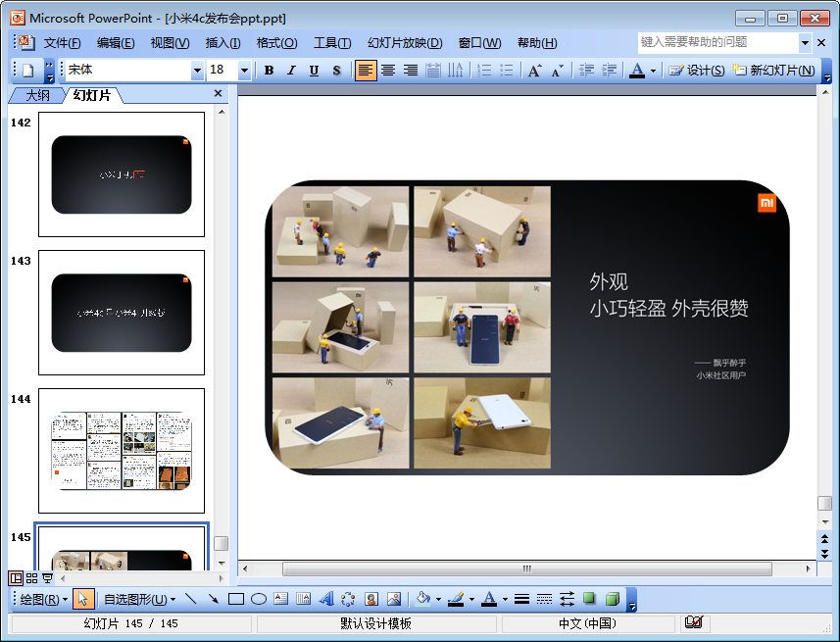This screenshot has width=840, height=642.
Task: Increase font size
Action: [534, 71]
